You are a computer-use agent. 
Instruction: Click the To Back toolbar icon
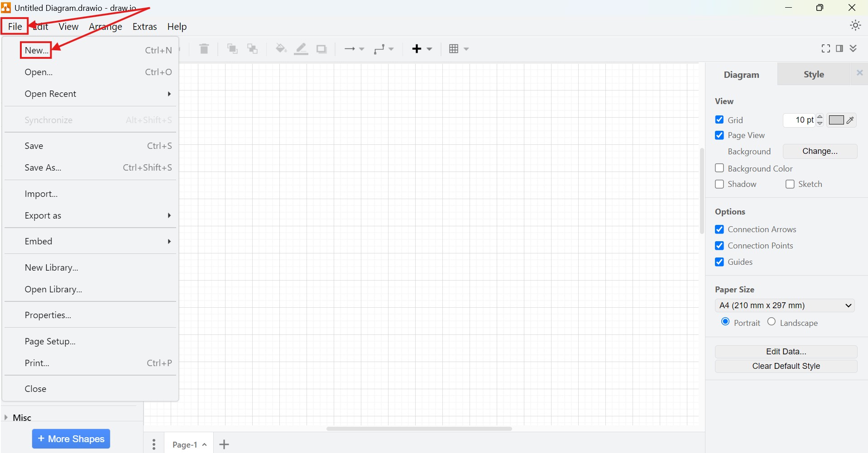[x=252, y=49]
